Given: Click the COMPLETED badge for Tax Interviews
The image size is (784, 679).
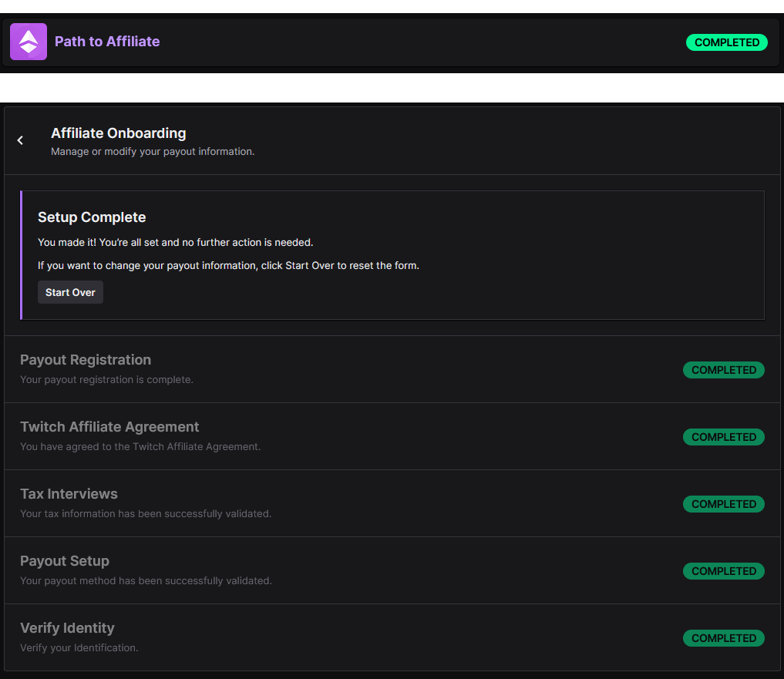Looking at the screenshot, I should [x=724, y=504].
